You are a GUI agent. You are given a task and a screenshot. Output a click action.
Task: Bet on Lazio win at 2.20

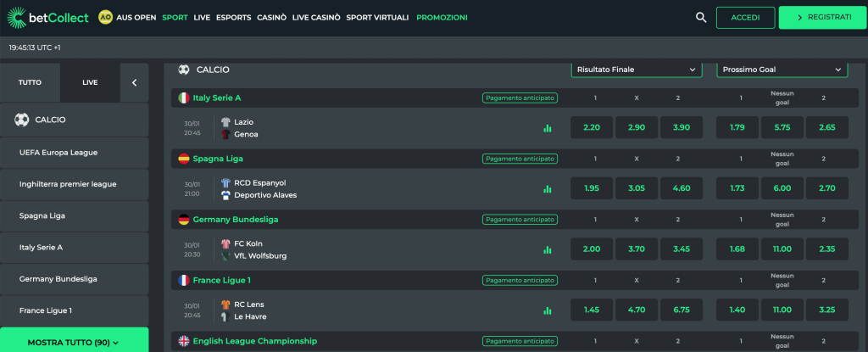[592, 127]
